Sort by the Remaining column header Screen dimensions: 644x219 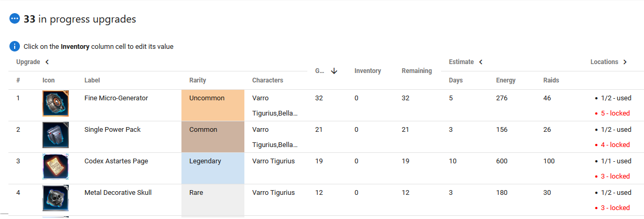416,71
